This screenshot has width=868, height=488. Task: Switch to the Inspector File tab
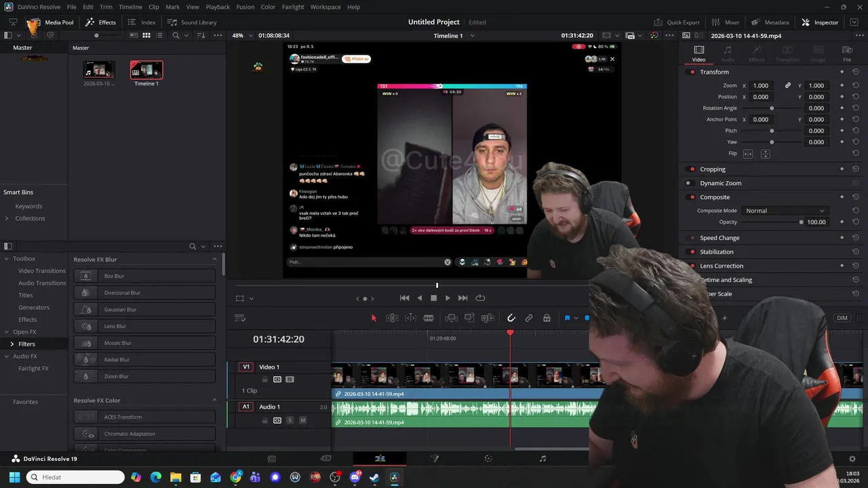coord(847,54)
